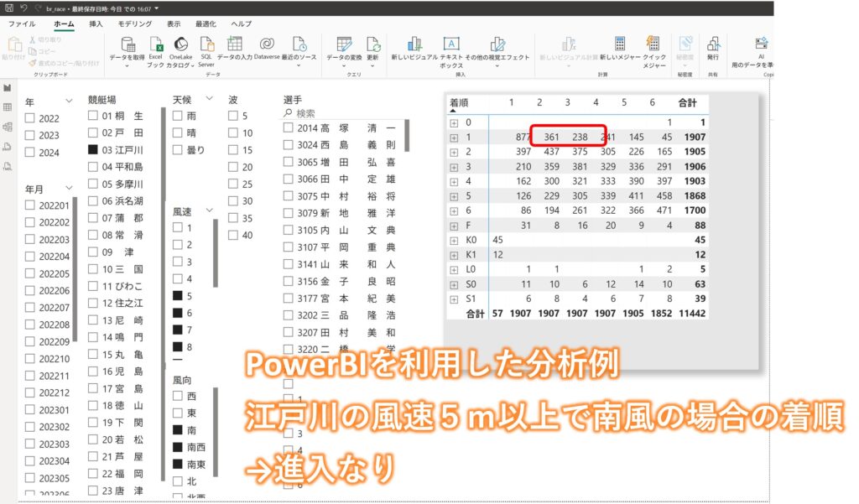859x504 pixels.
Task: Click 書式のコピー/貼り付け button
Action: (65, 63)
